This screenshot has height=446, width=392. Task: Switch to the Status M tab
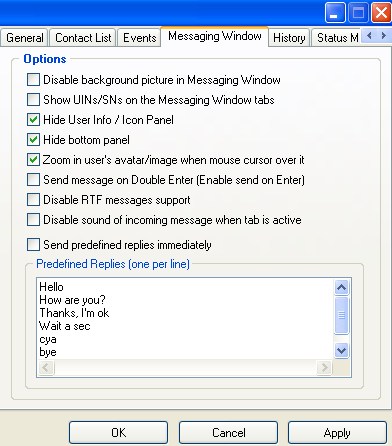[x=337, y=38]
